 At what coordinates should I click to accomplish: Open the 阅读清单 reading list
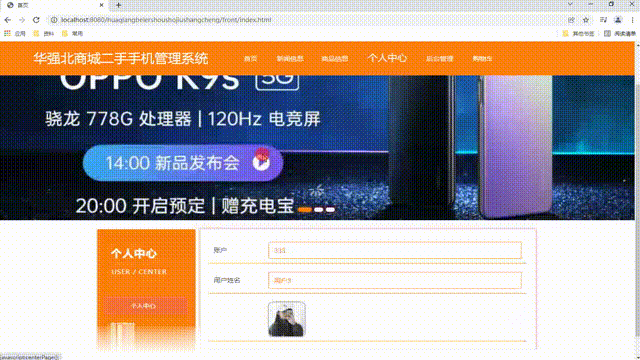(620, 33)
